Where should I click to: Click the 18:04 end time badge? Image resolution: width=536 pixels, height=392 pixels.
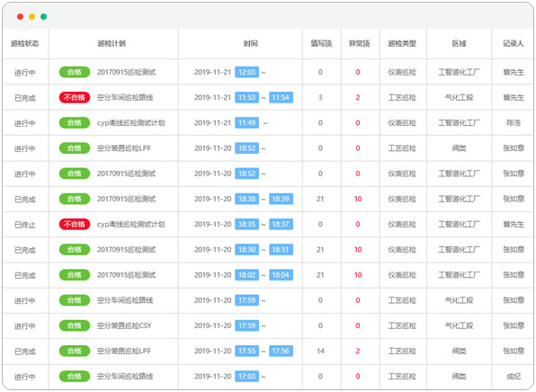(281, 275)
